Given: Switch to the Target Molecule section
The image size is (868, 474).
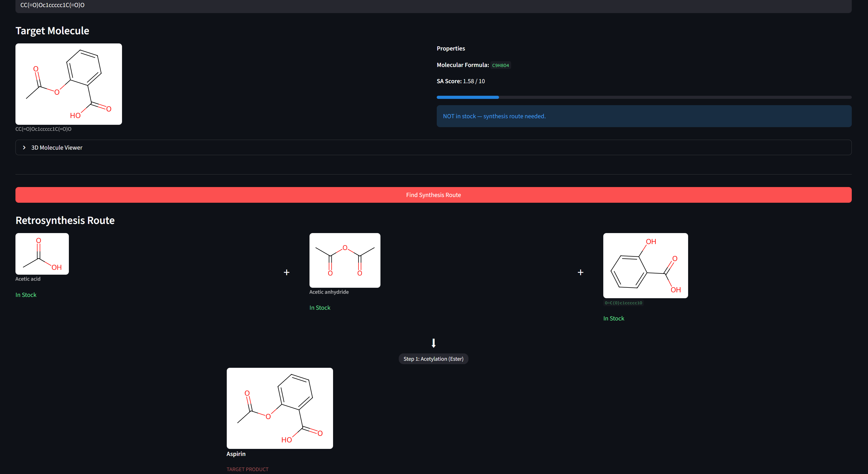Looking at the screenshot, I should [52, 30].
